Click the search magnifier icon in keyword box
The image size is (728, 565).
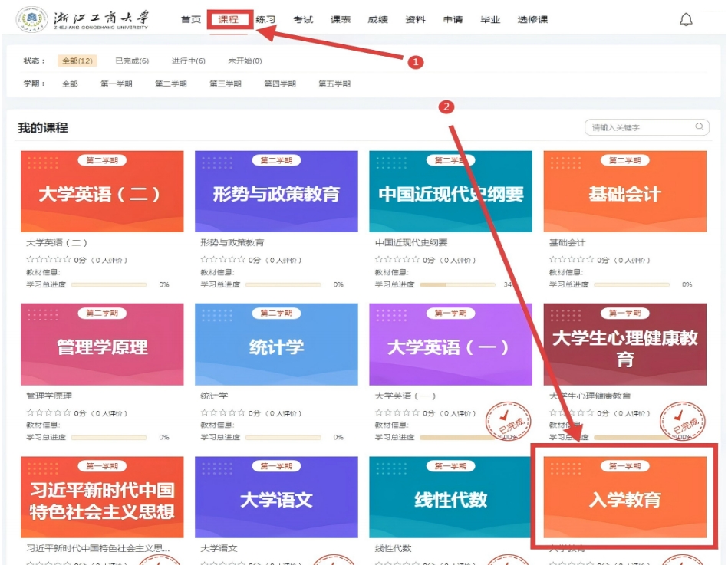(x=699, y=126)
